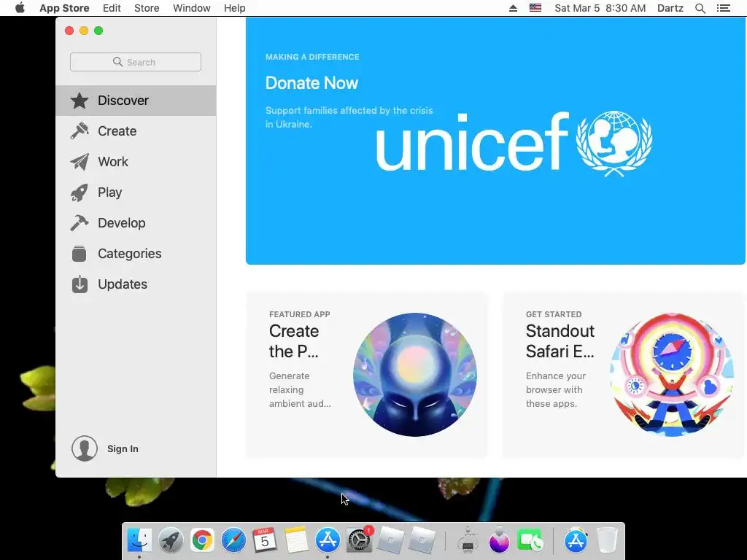The height and width of the screenshot is (560, 747).
Task: Open the Develop hammer section
Action: click(x=136, y=223)
